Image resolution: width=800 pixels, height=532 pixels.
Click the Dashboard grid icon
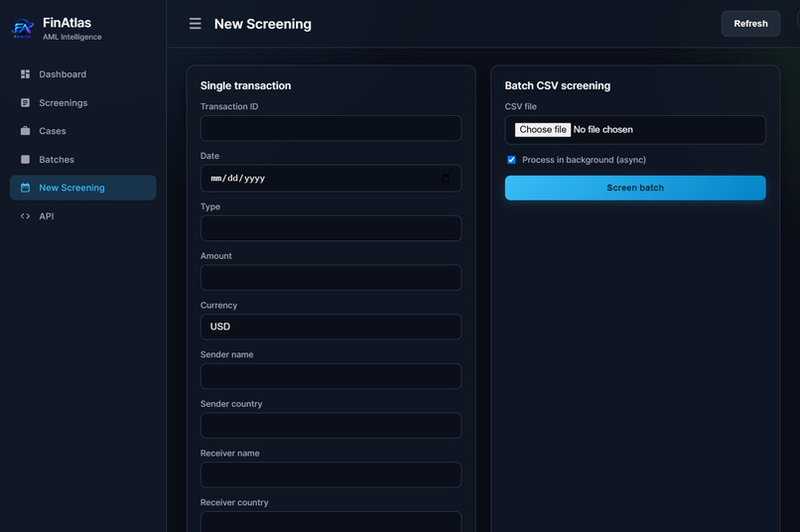click(25, 74)
